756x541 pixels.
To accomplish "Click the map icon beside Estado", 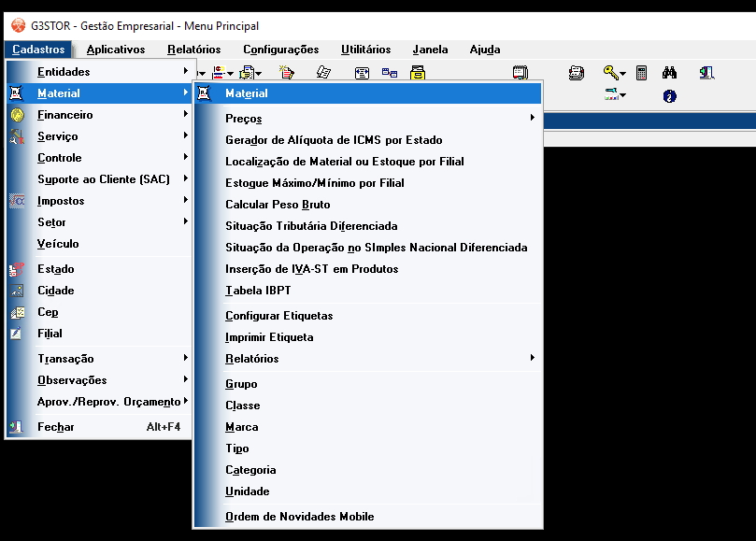I will [17, 269].
